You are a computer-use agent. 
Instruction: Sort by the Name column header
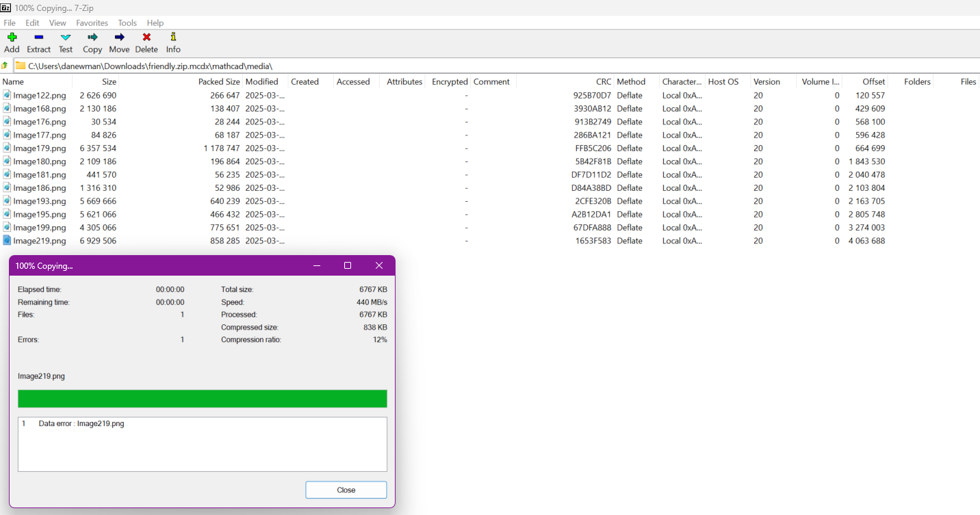tap(14, 81)
